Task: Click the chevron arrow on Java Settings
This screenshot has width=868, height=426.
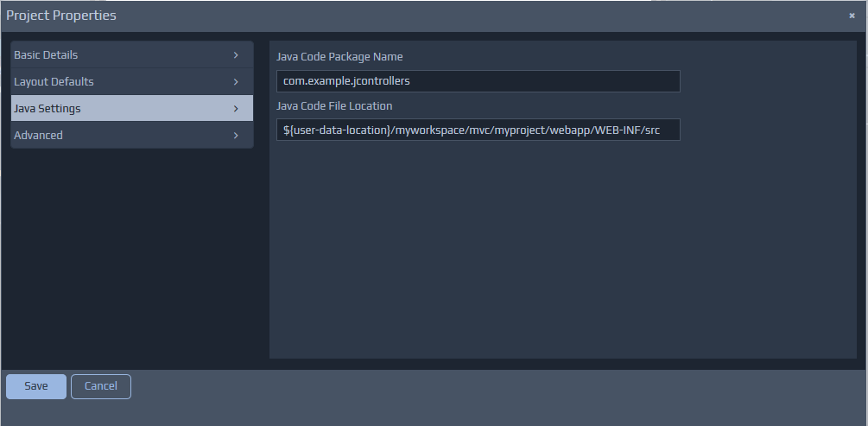Action: point(236,109)
